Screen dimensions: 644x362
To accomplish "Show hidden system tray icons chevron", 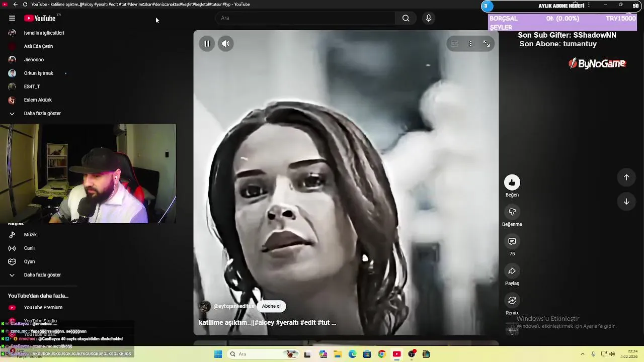I will point(583,354).
